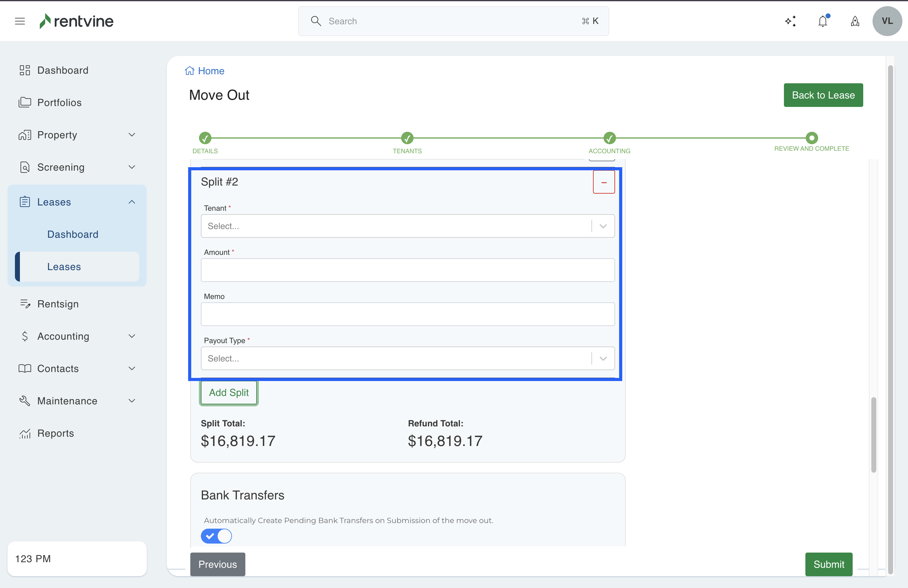The width and height of the screenshot is (908, 588).
Task: Open the hamburger menu icon
Action: [x=20, y=21]
